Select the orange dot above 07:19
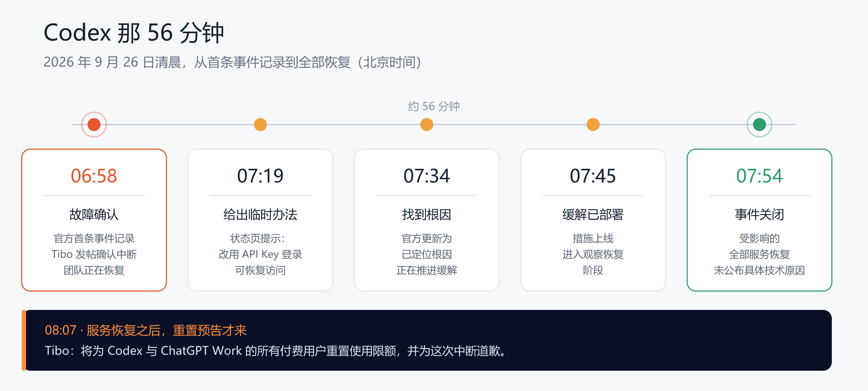Image resolution: width=868 pixels, height=391 pixels. (x=260, y=125)
